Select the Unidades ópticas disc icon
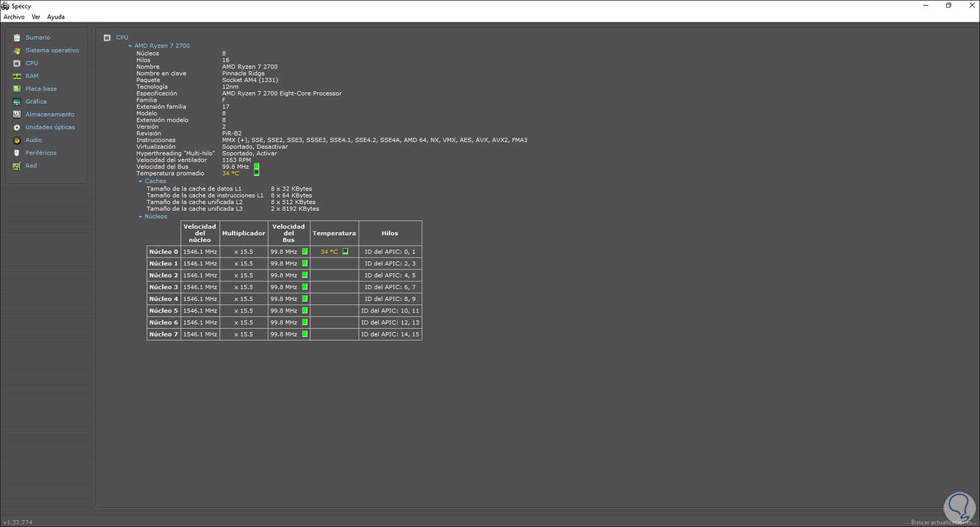 coord(17,127)
